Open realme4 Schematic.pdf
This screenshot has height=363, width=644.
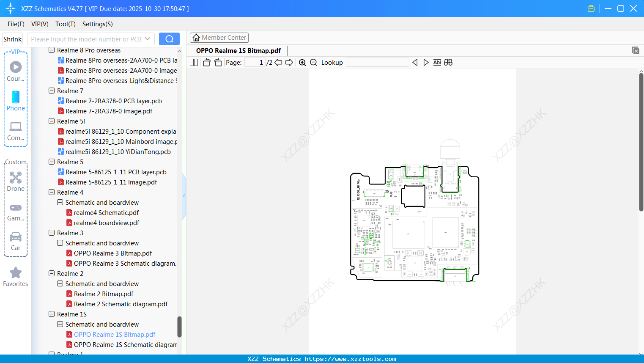tap(103, 213)
